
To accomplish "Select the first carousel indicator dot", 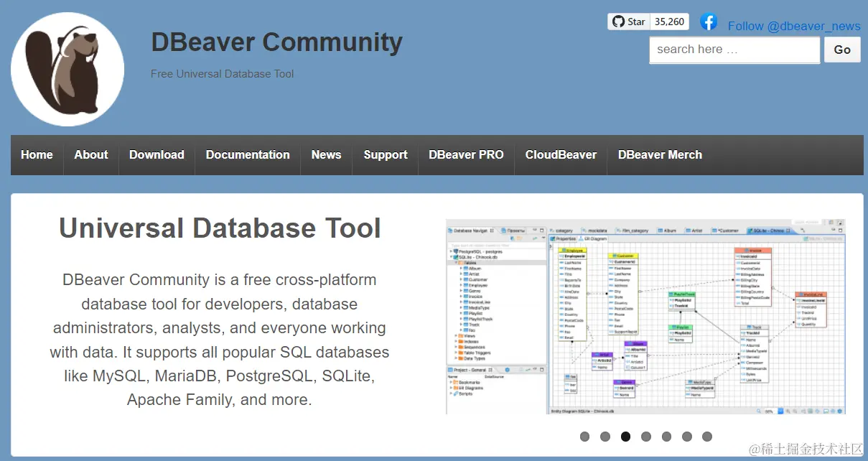I will 584,437.
